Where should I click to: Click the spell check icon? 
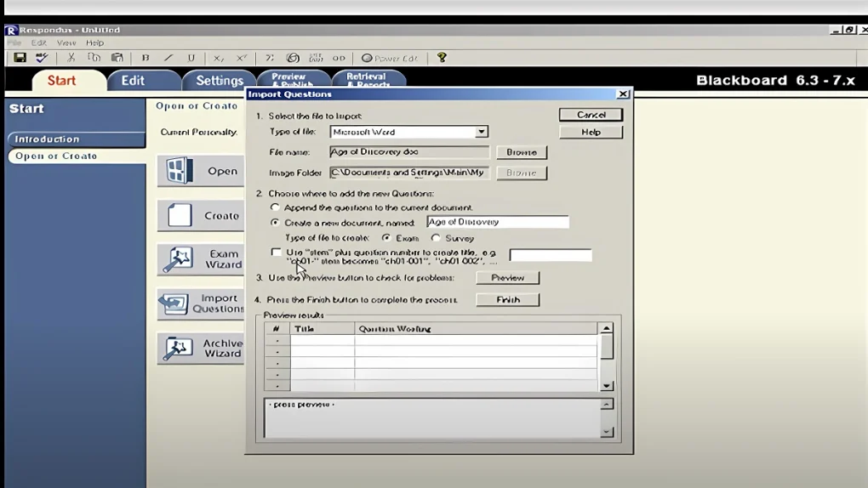[x=42, y=58]
